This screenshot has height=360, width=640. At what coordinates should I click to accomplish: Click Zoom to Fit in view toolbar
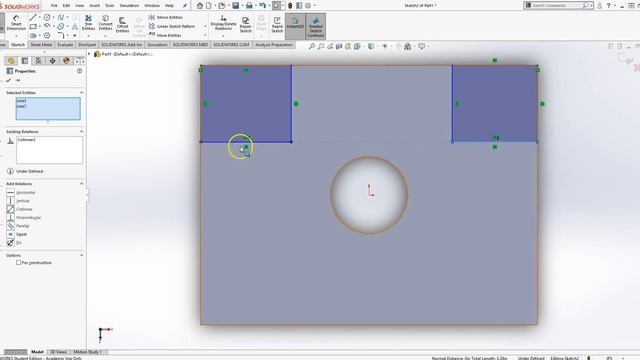(312, 46)
